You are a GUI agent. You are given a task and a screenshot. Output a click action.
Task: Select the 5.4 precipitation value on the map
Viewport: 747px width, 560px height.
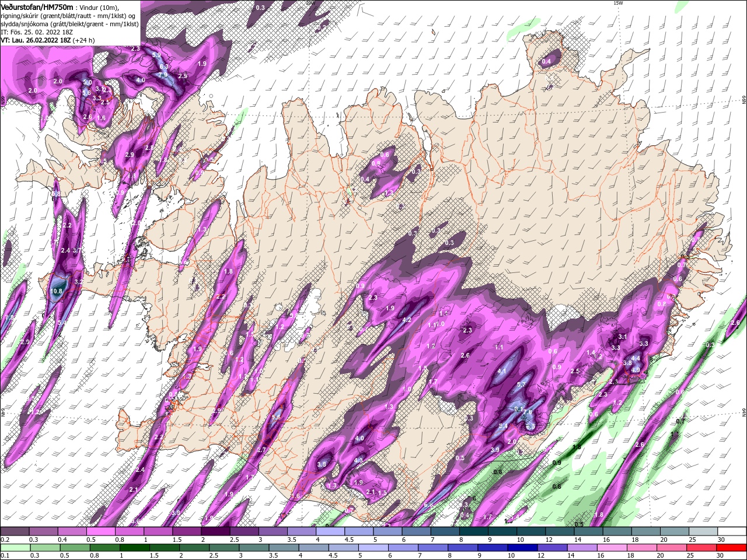[503, 426]
